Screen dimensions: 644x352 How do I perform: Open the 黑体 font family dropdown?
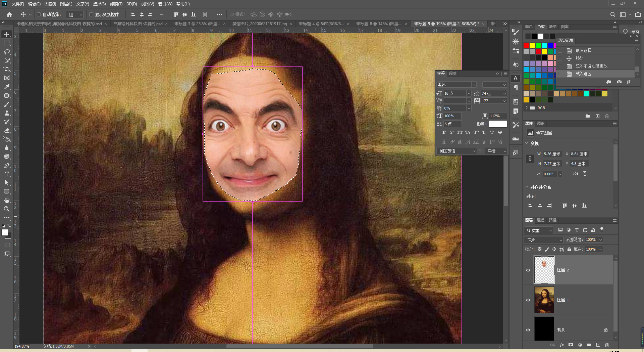(457, 85)
